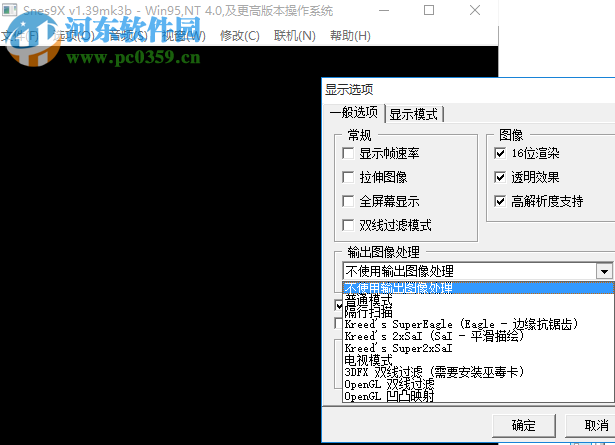Select 隔行扫描 in the dropdown list
This screenshot has height=445, width=615.
pyautogui.click(x=478, y=312)
